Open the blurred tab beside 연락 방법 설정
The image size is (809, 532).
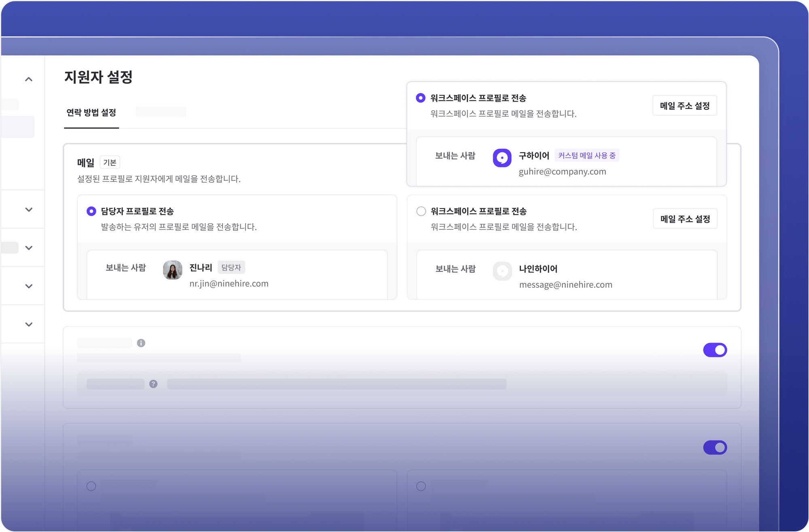click(x=161, y=112)
